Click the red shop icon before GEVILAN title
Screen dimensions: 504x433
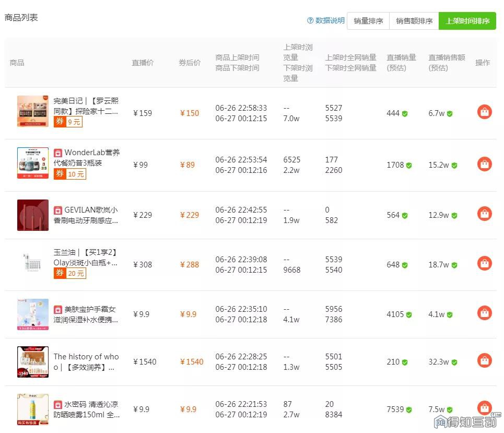[57, 210]
